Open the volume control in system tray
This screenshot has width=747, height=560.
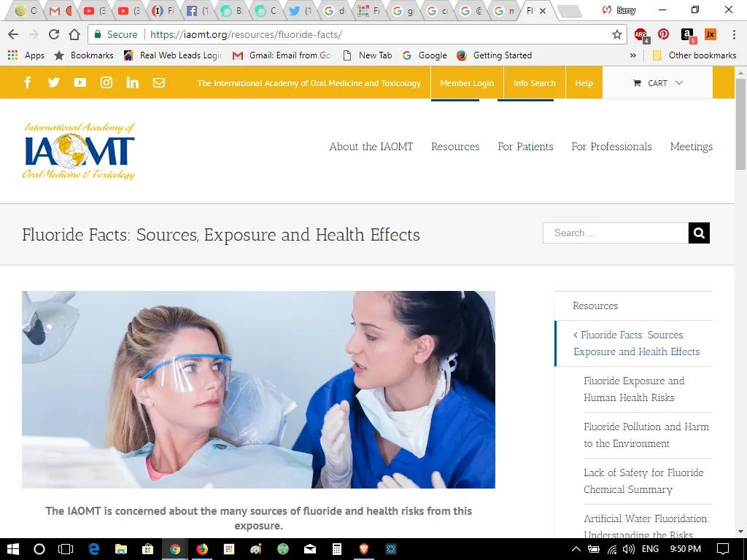click(628, 549)
